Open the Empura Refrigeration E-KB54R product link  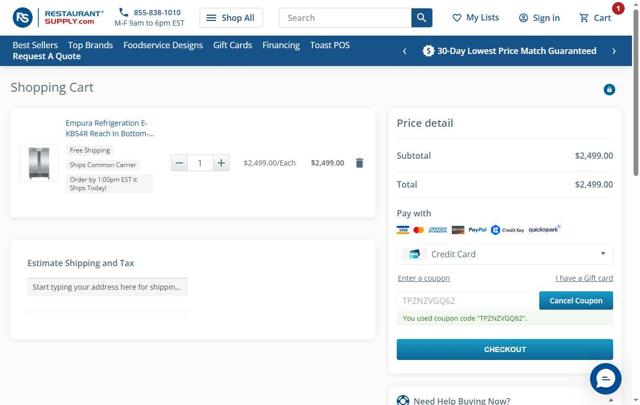[110, 128]
